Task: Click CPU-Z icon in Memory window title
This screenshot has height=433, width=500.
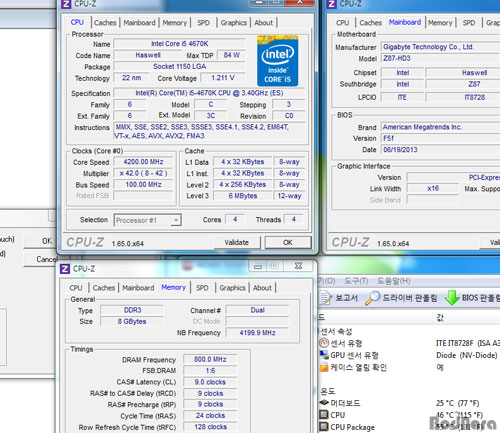Action: 65,268
